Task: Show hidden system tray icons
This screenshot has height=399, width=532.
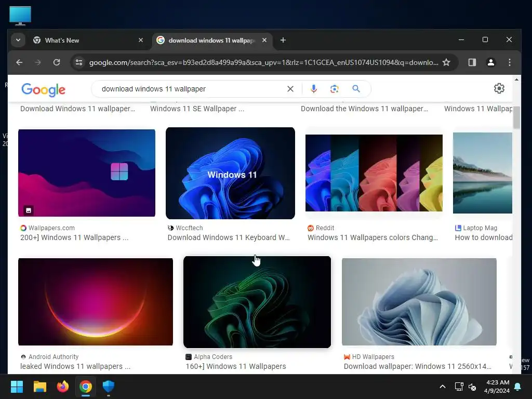Action: (x=443, y=387)
